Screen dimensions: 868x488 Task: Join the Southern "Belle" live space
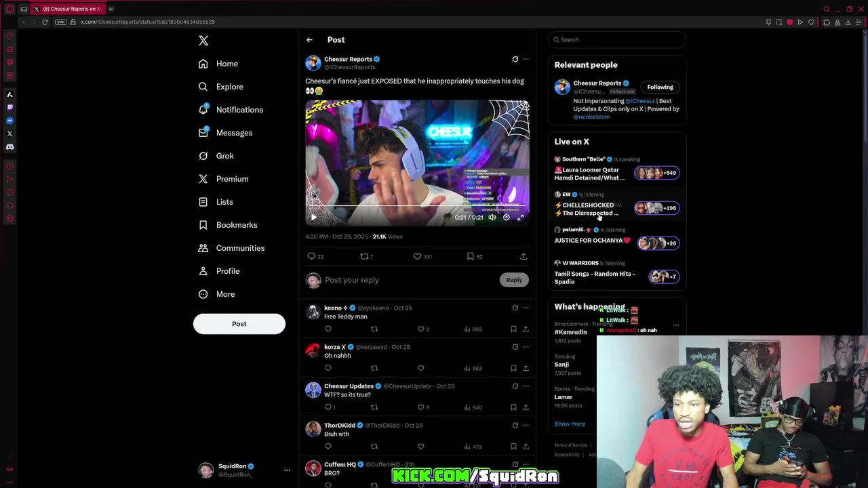[x=617, y=169]
